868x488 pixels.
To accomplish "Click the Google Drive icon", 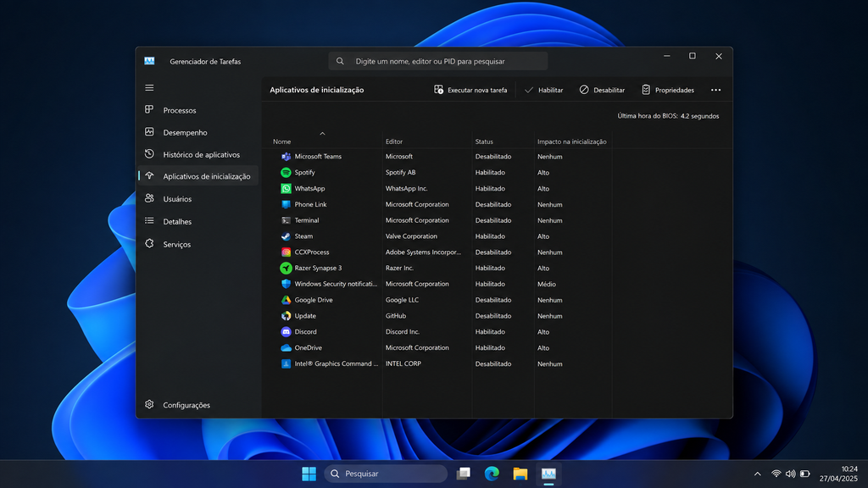I will [x=286, y=300].
